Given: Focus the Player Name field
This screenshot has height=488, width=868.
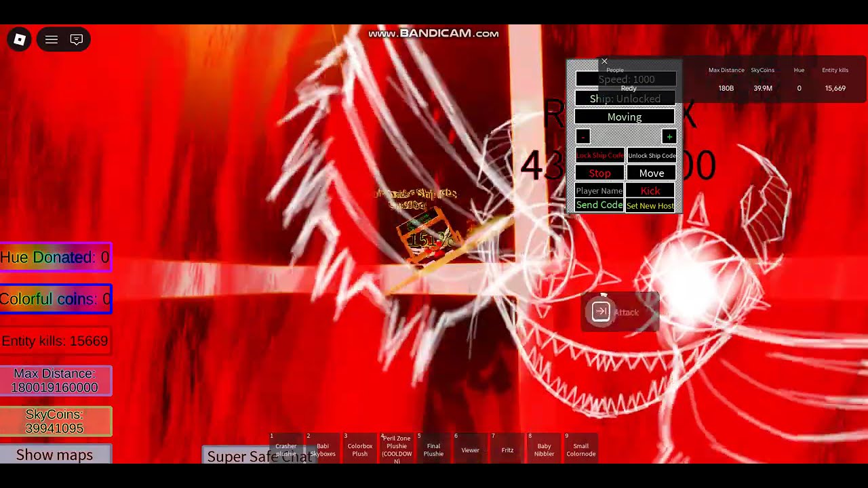Looking at the screenshot, I should pos(599,190).
